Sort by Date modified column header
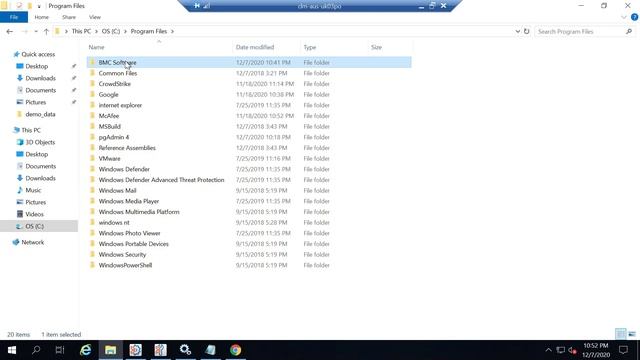This screenshot has height=360, width=640. (x=255, y=47)
